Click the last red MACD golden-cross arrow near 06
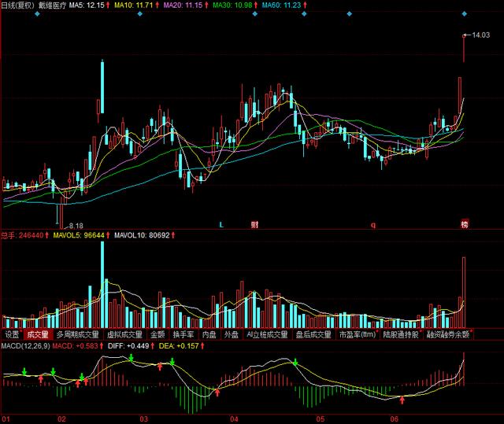This screenshot has height=424, width=504. [402, 400]
